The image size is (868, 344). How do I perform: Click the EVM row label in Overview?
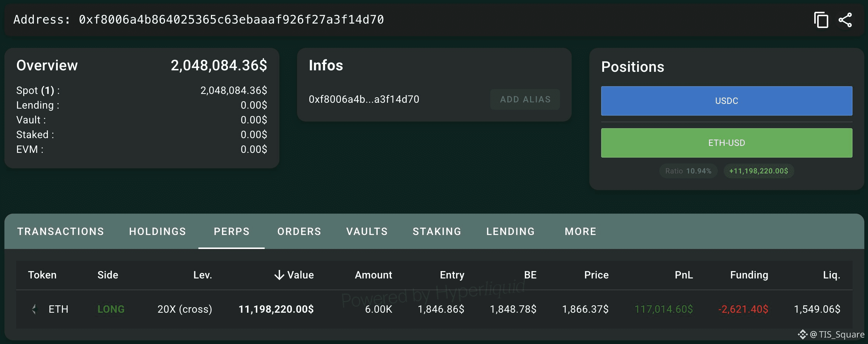(30, 150)
